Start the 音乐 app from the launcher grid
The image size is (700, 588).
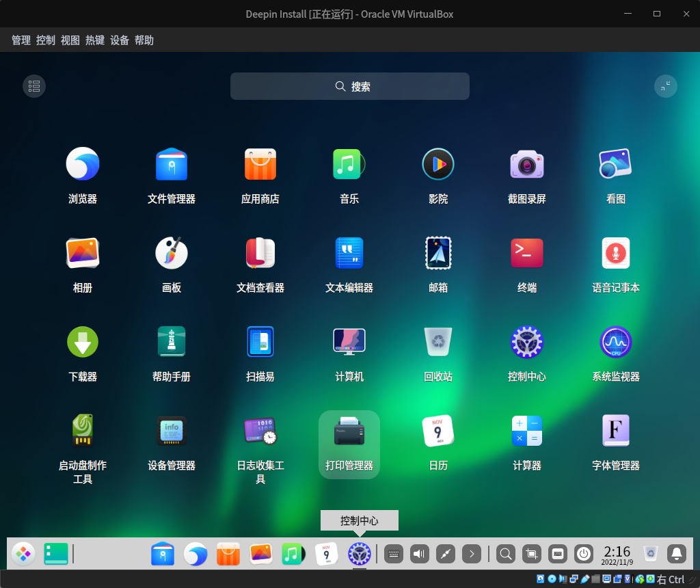[349, 164]
